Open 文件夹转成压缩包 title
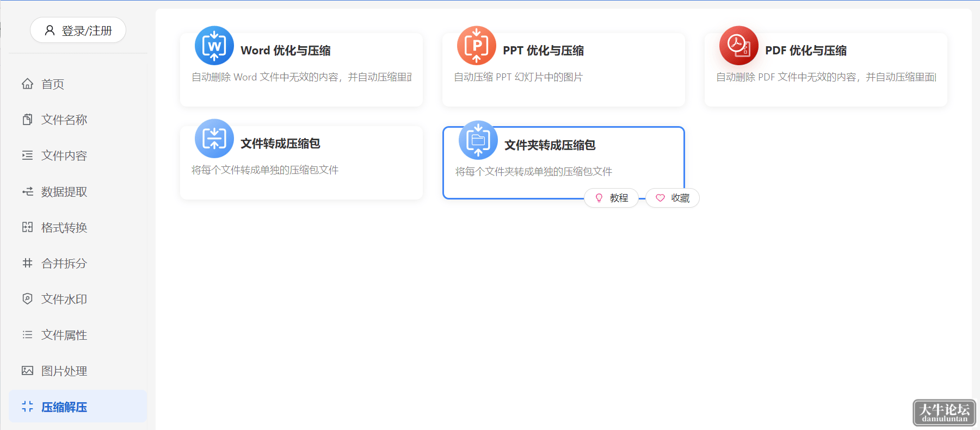The image size is (980, 430). click(x=550, y=145)
